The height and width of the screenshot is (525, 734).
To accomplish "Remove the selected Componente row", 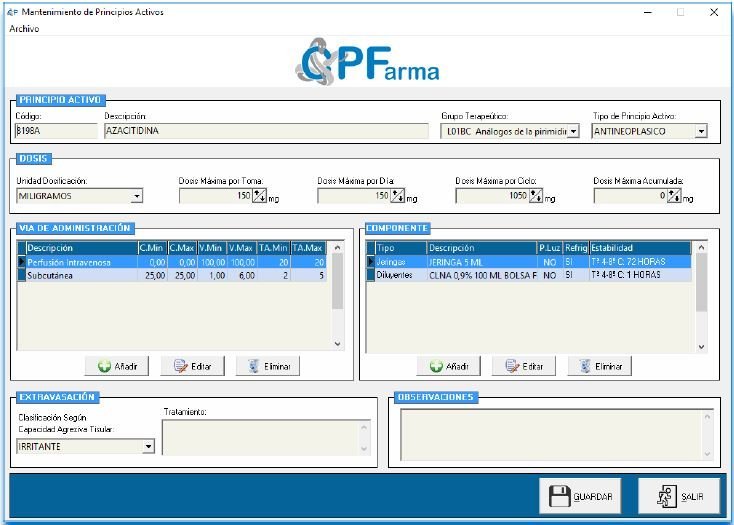I will click(x=600, y=366).
